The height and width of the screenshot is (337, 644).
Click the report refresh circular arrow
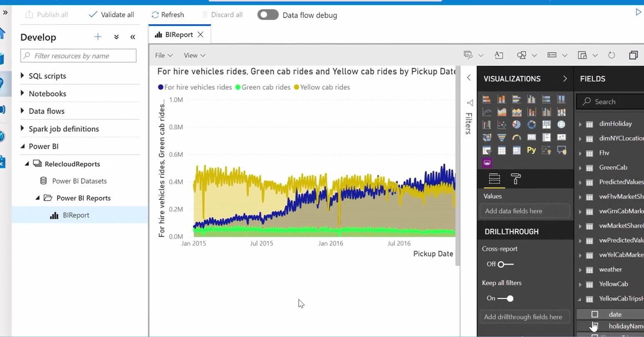(x=612, y=55)
